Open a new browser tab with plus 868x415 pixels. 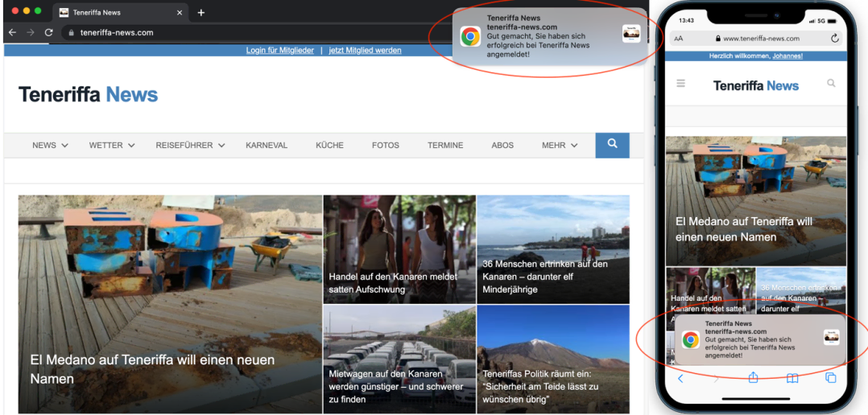[x=201, y=12]
